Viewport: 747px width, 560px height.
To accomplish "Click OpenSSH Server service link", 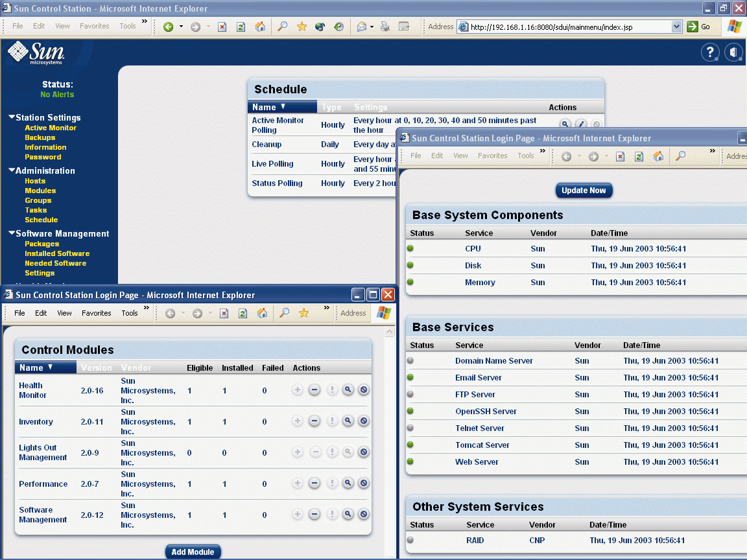I will (486, 412).
